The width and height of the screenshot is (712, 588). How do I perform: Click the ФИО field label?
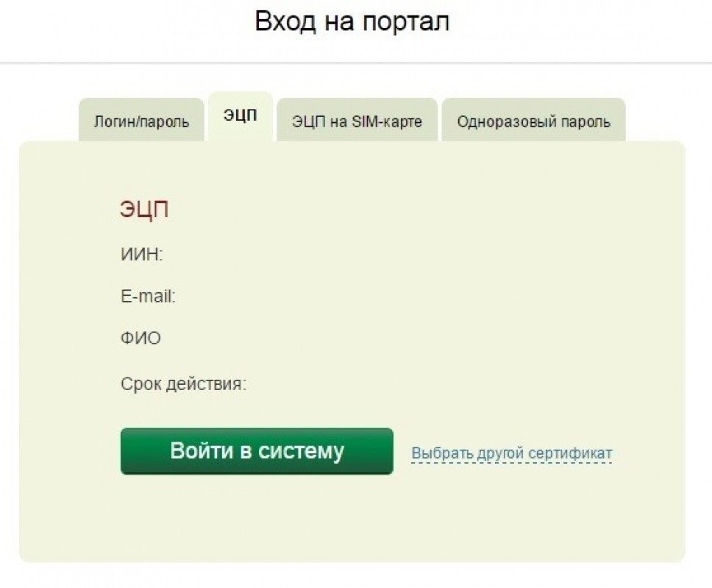pos(140,339)
